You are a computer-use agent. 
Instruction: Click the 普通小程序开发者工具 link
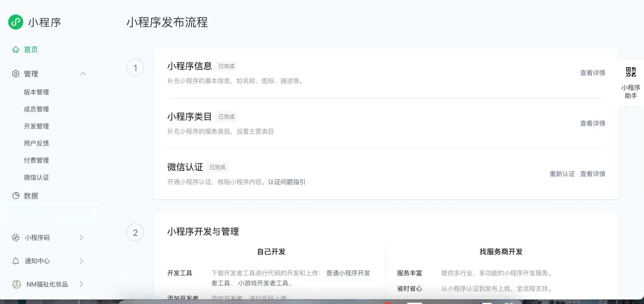348,273
